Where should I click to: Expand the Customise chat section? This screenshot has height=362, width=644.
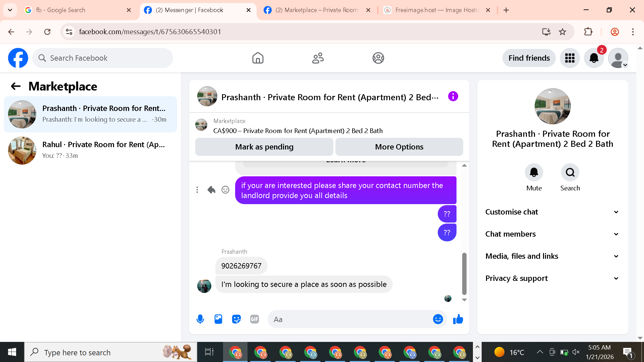tap(552, 212)
